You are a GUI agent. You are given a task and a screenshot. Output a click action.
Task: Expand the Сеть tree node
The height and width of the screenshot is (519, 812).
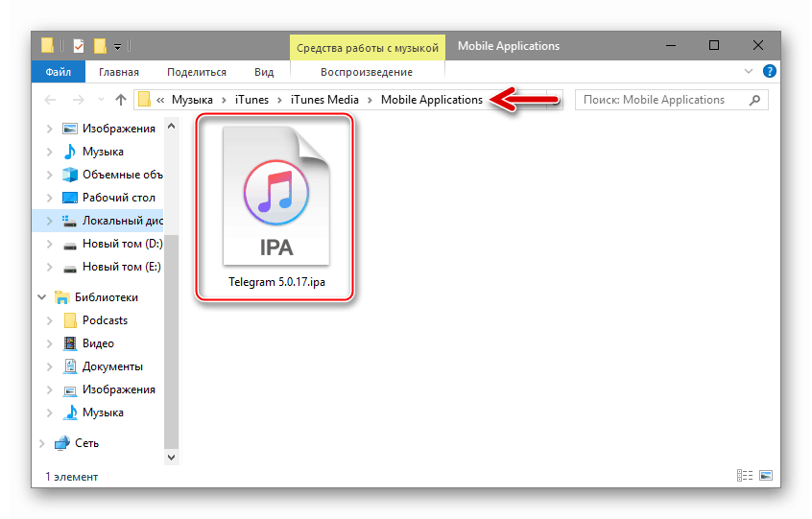click(x=41, y=443)
